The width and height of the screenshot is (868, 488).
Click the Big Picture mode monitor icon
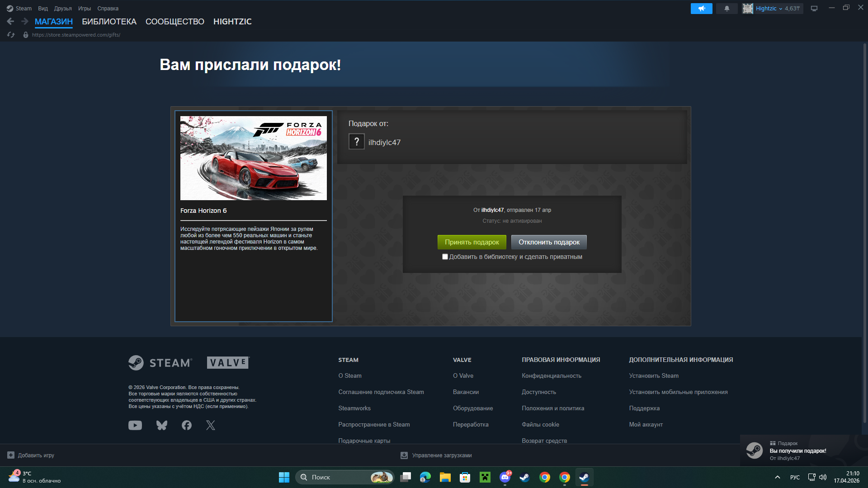(x=814, y=9)
